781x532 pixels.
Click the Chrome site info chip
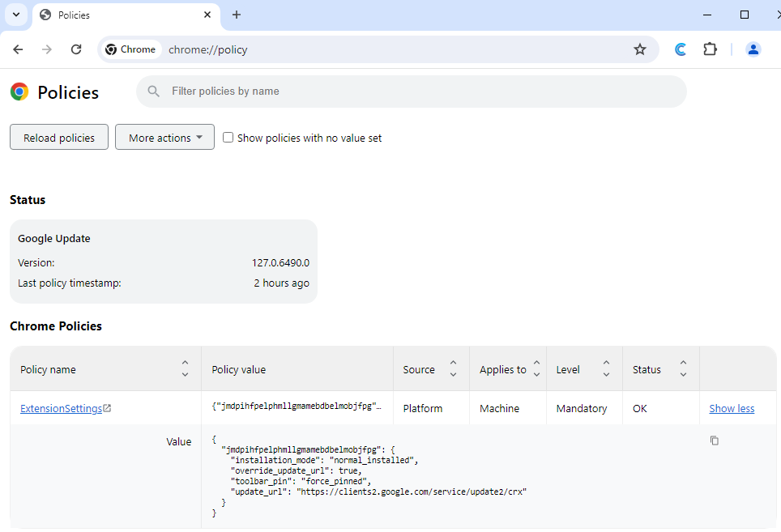tap(131, 49)
